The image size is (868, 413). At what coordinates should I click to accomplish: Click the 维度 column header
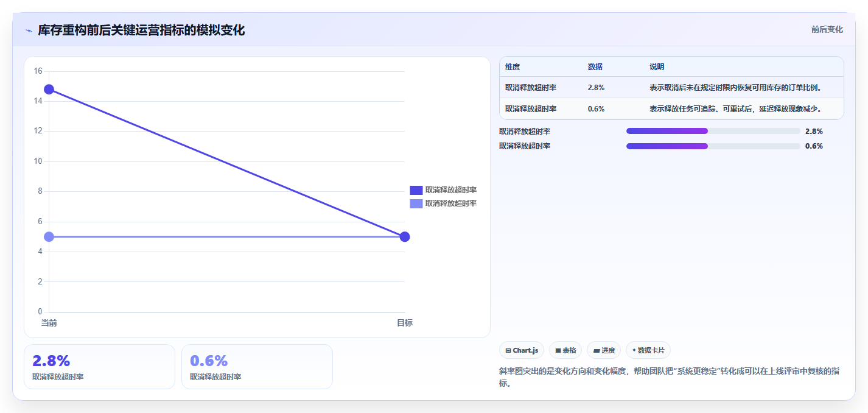513,67
